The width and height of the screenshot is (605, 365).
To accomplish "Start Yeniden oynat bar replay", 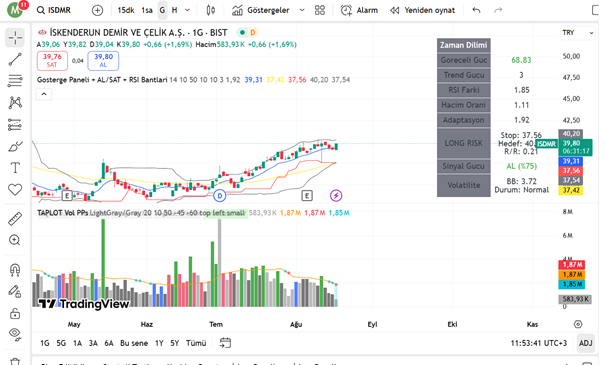I will pos(422,10).
